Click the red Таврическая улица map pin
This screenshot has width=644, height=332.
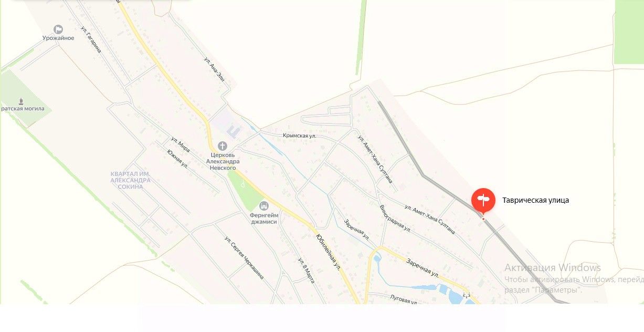click(483, 201)
